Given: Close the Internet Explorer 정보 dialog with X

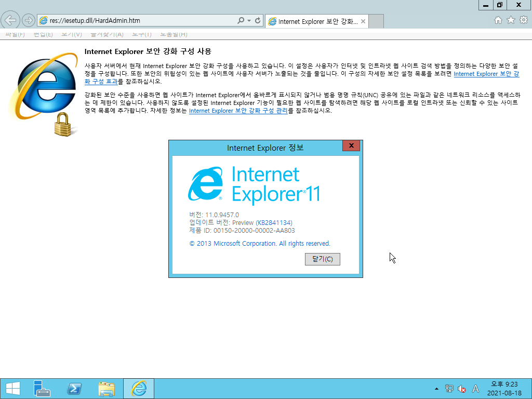Looking at the screenshot, I should coord(351,145).
